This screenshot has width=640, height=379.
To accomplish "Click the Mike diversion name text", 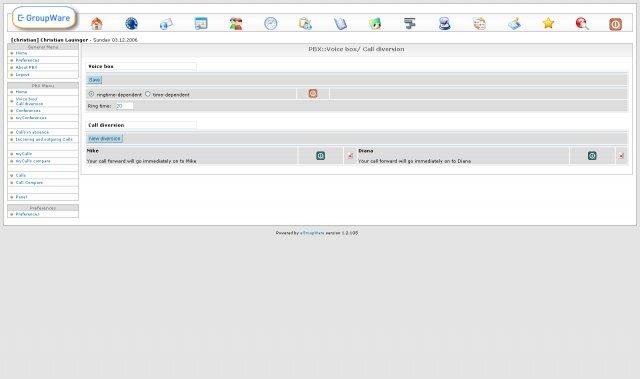I will click(93, 151).
